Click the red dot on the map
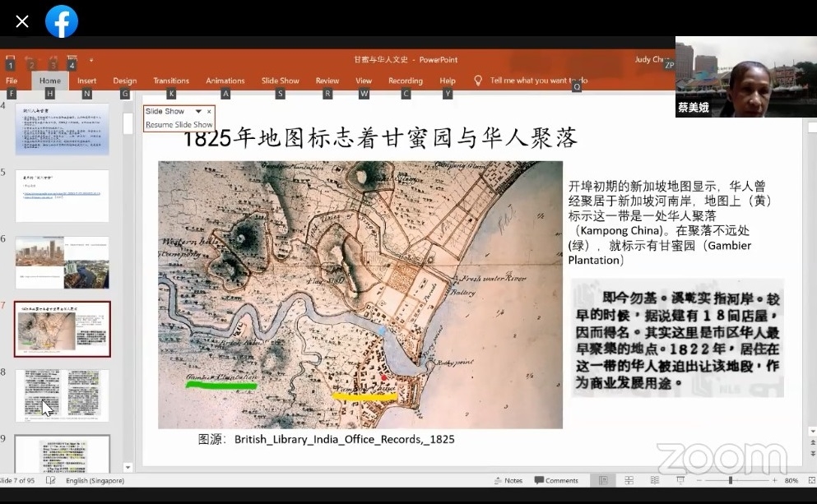Viewport: 817px width, 504px height. click(x=384, y=377)
